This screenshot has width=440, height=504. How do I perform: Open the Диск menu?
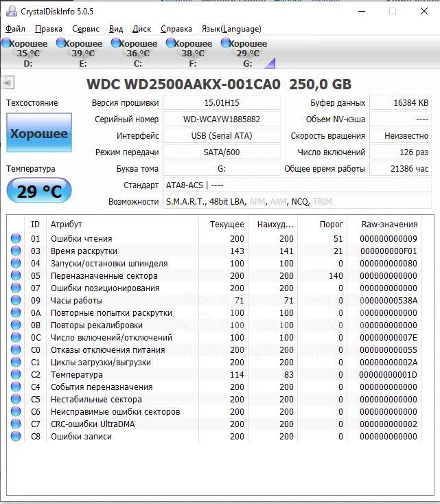(x=141, y=29)
